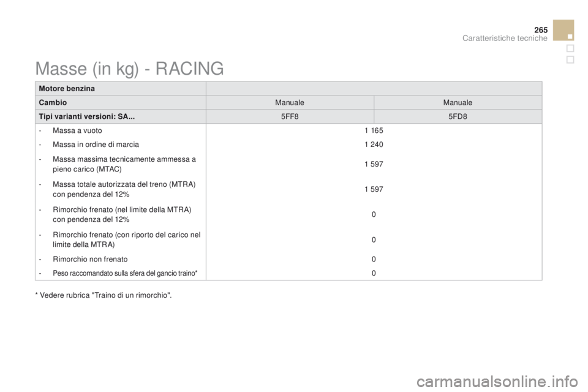Select the 1 597 value for MTRA
This screenshot has height=392, width=588.
(x=374, y=189)
